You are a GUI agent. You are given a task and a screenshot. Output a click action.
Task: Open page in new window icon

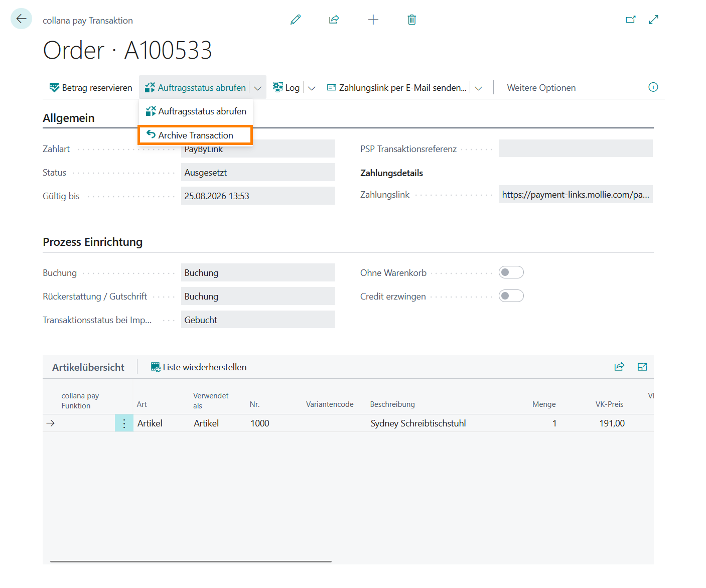630,20
